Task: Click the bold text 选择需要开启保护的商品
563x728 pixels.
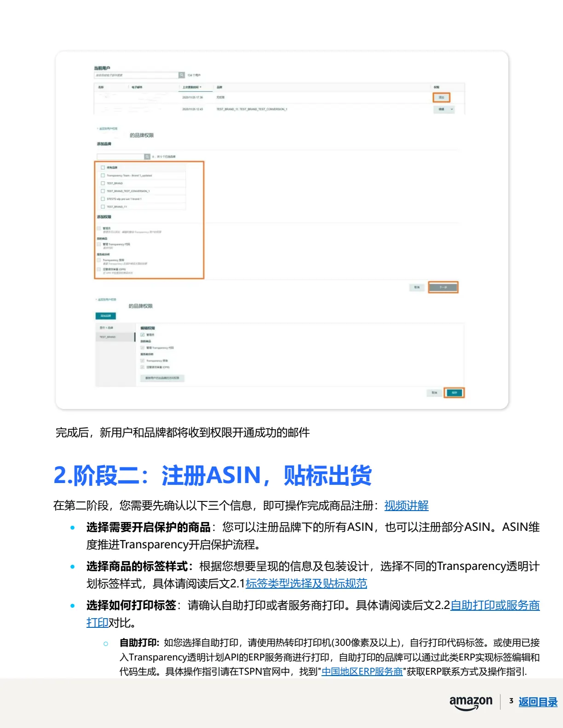Action: click(148, 527)
